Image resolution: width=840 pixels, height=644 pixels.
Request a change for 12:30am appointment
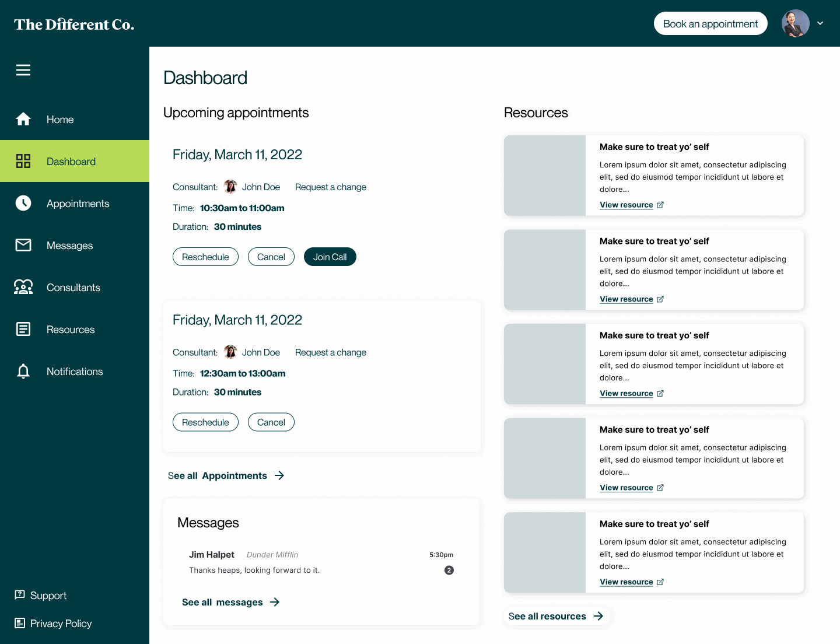pos(331,352)
